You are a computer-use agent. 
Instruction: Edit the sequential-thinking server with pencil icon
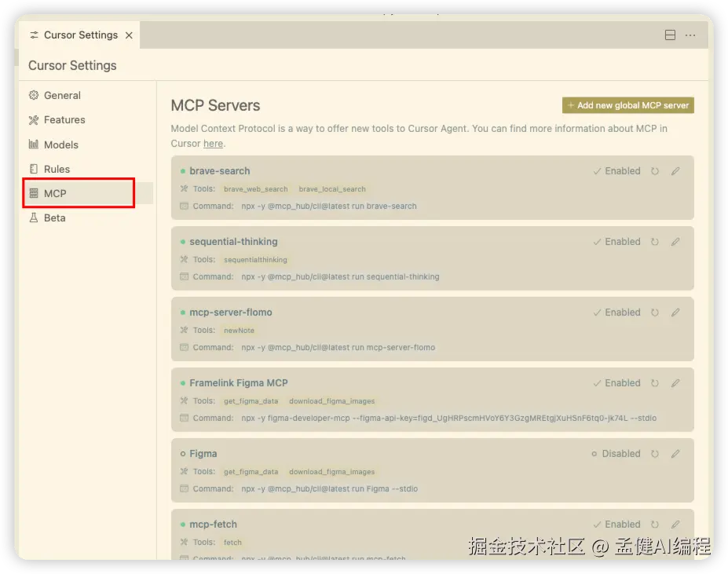(675, 242)
